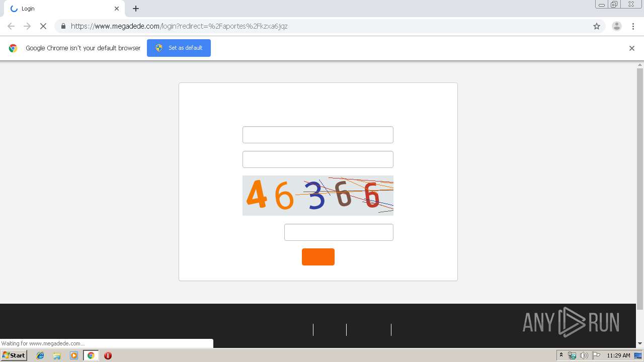The height and width of the screenshot is (362, 644).
Task: Click the network tray icon
Action: point(572,355)
